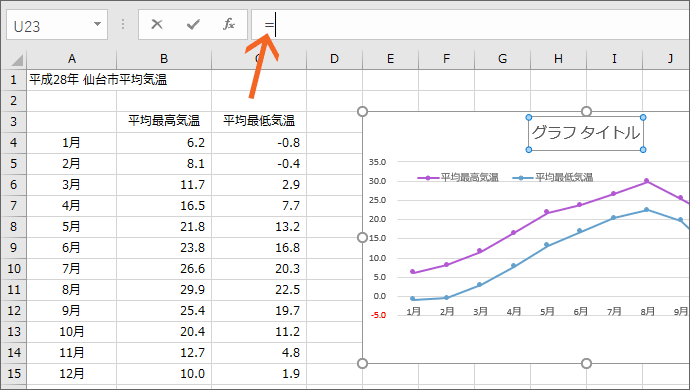690x390 pixels.
Task: Select the 1月 cell
Action: pos(71,143)
